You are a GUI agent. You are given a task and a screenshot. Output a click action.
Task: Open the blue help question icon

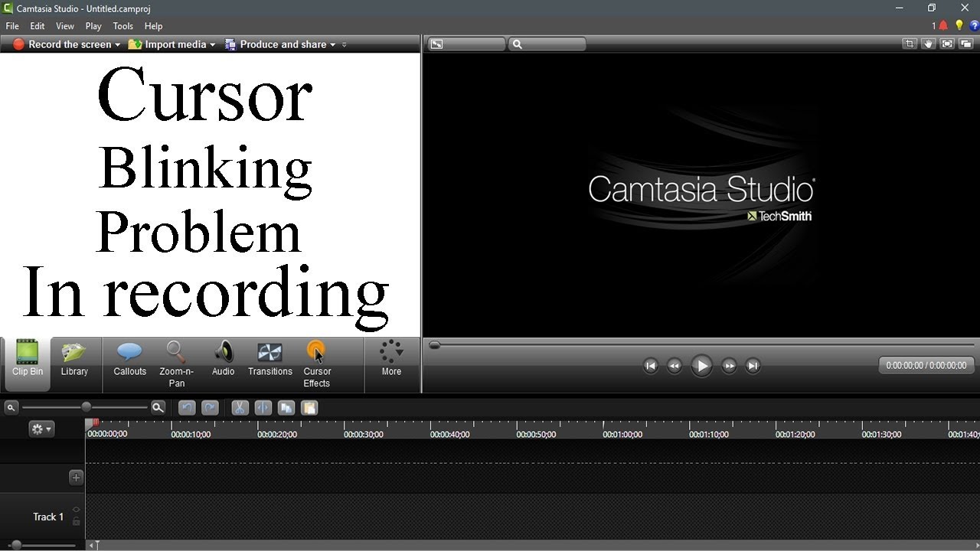(974, 26)
